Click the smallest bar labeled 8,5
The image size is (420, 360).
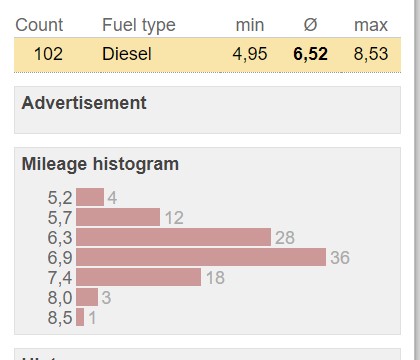(x=80, y=317)
